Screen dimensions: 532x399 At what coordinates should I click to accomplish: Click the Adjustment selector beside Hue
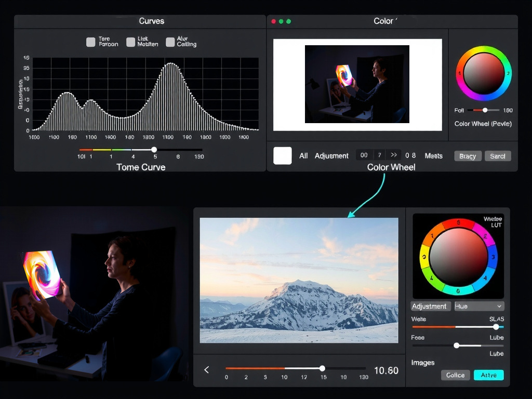tap(431, 307)
